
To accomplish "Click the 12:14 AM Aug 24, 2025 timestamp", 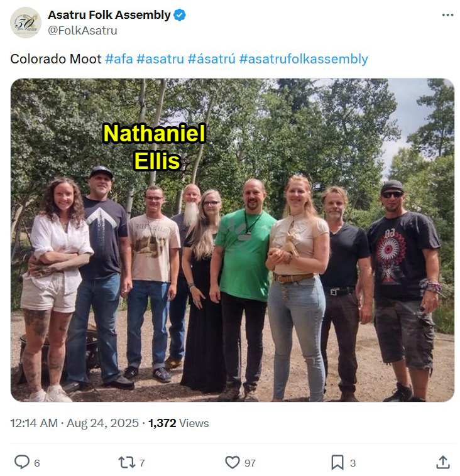I will [74, 423].
